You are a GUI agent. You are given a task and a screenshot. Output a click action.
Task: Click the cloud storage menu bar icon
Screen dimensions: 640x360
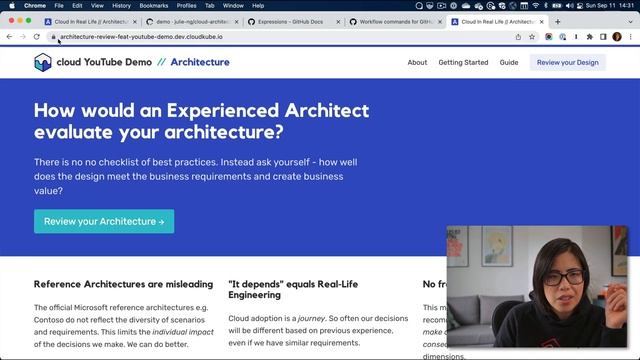point(466,6)
